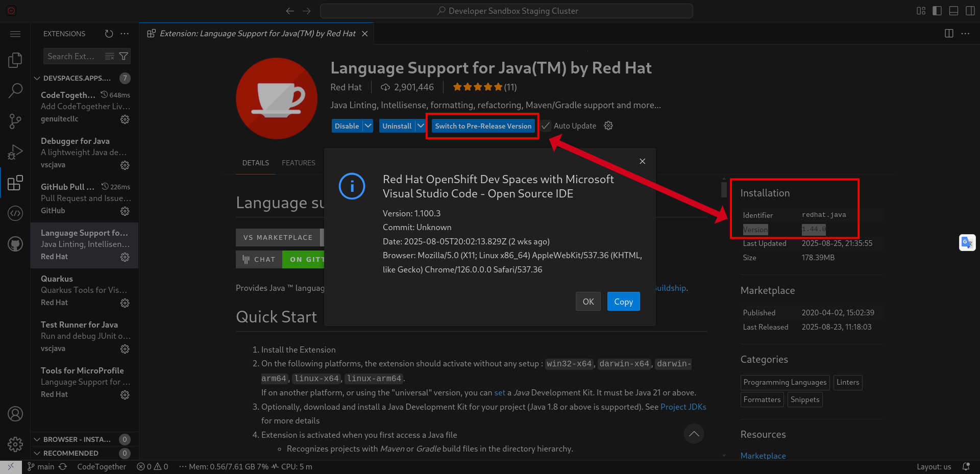Select the Linters category
Screen dimensions: 980x474
pyautogui.click(x=848, y=382)
